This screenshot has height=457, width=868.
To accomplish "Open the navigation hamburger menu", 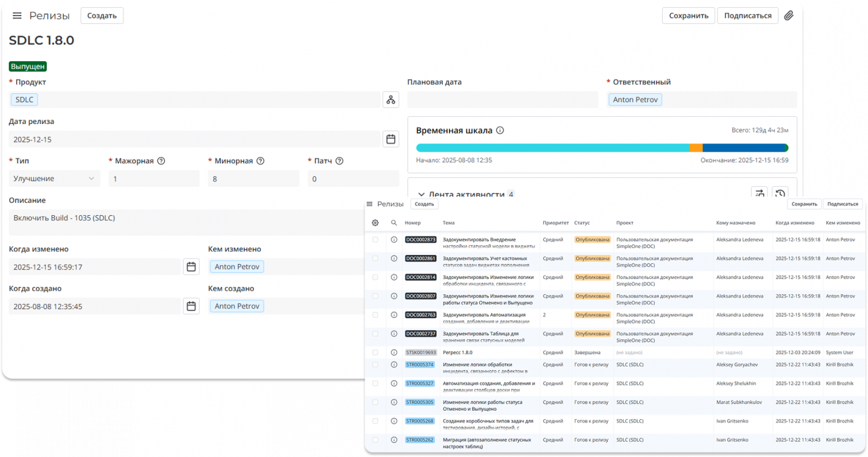I will pos(16,15).
